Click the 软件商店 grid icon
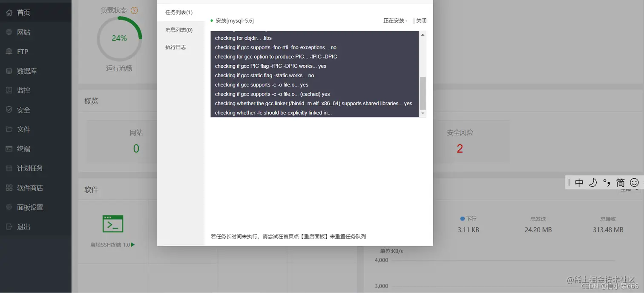The image size is (644, 293). pyautogui.click(x=9, y=188)
